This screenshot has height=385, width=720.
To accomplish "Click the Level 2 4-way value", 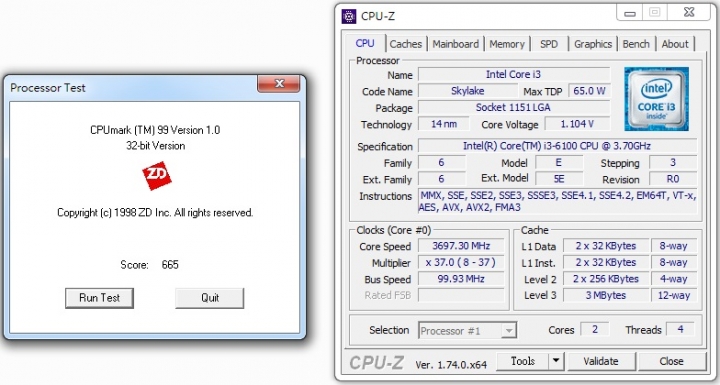I will coord(674,279).
